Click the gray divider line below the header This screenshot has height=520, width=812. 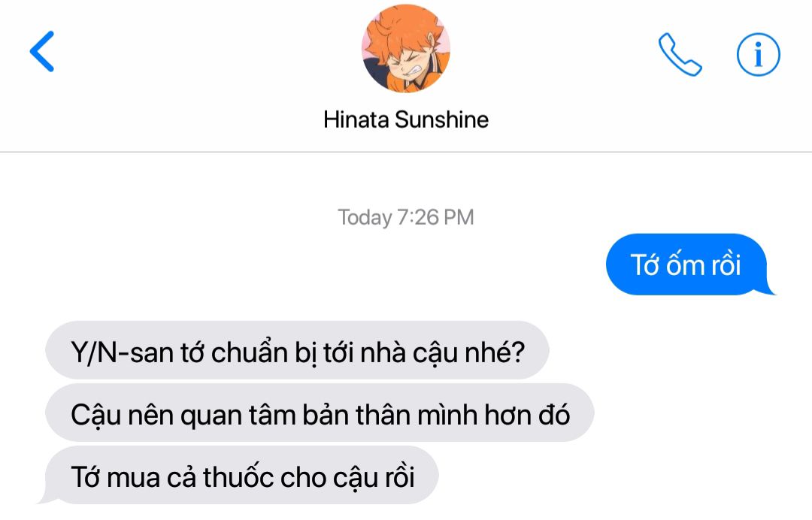(x=406, y=152)
